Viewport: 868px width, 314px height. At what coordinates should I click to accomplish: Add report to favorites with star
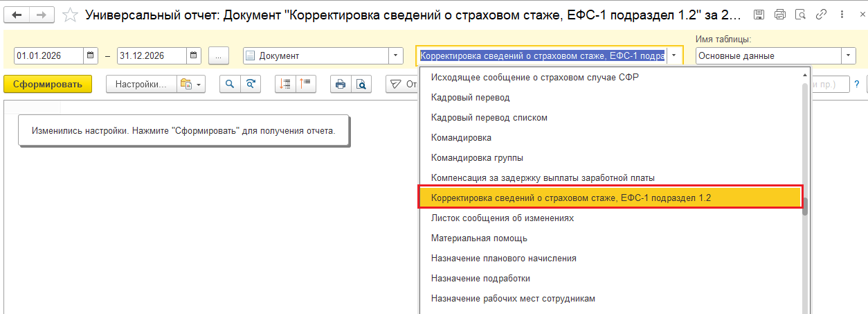[71, 15]
